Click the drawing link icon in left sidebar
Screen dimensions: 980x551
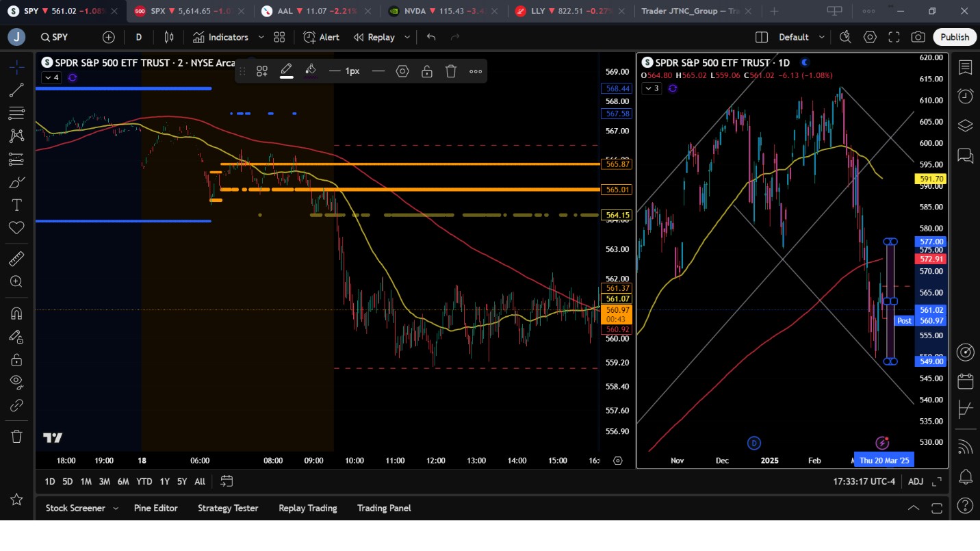(x=16, y=405)
